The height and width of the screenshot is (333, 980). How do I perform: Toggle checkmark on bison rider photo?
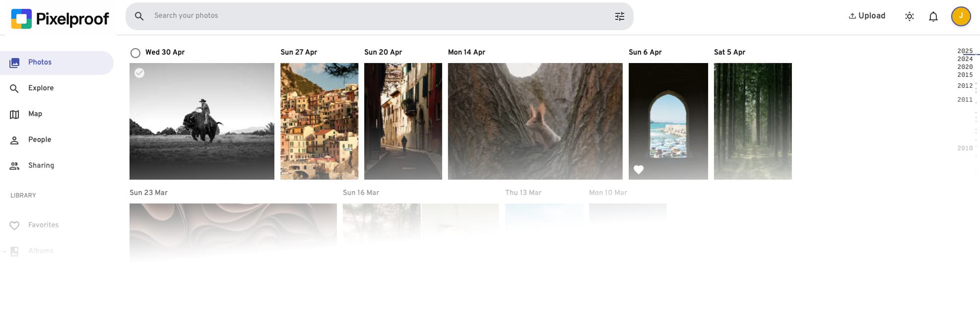[x=139, y=73]
